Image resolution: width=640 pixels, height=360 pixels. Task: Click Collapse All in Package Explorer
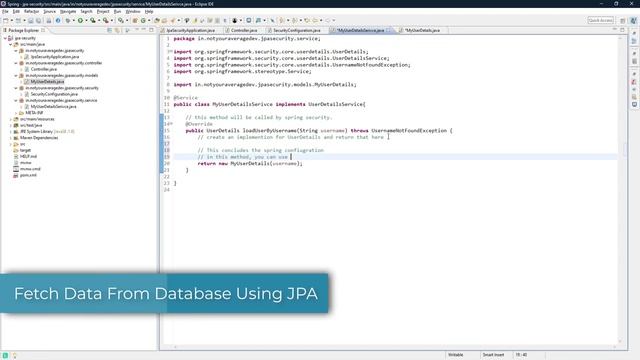click(x=109, y=30)
